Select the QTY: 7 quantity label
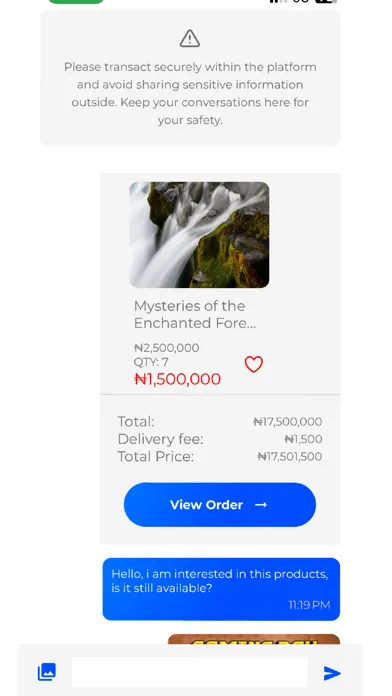 (151, 362)
